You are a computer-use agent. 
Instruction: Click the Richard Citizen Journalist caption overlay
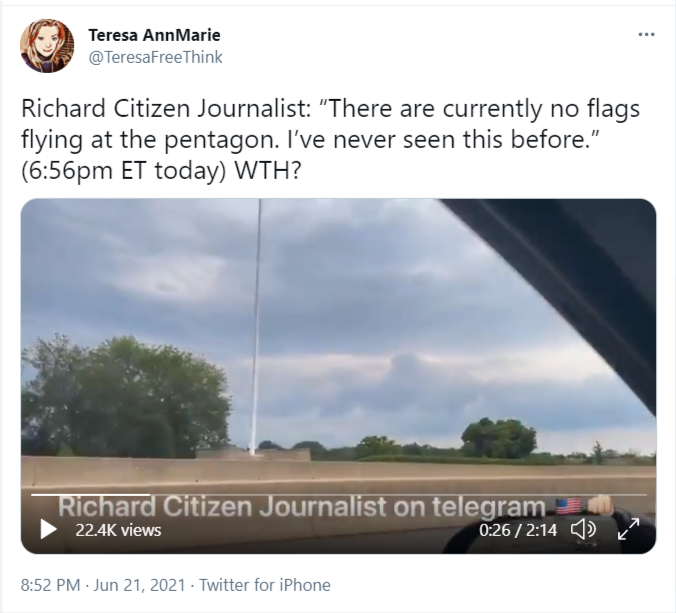(x=302, y=507)
